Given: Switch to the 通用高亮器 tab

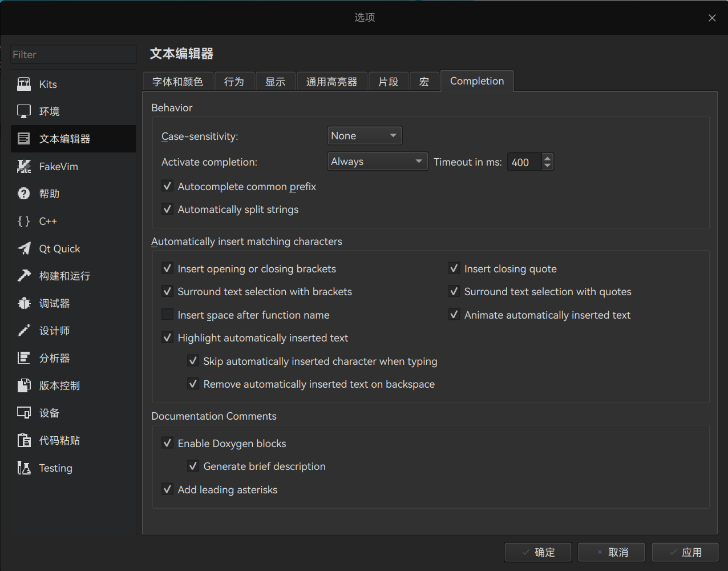Looking at the screenshot, I should (332, 81).
